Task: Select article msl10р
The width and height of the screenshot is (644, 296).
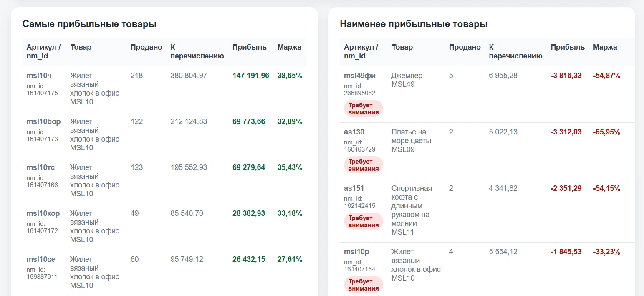Action: click(x=356, y=252)
